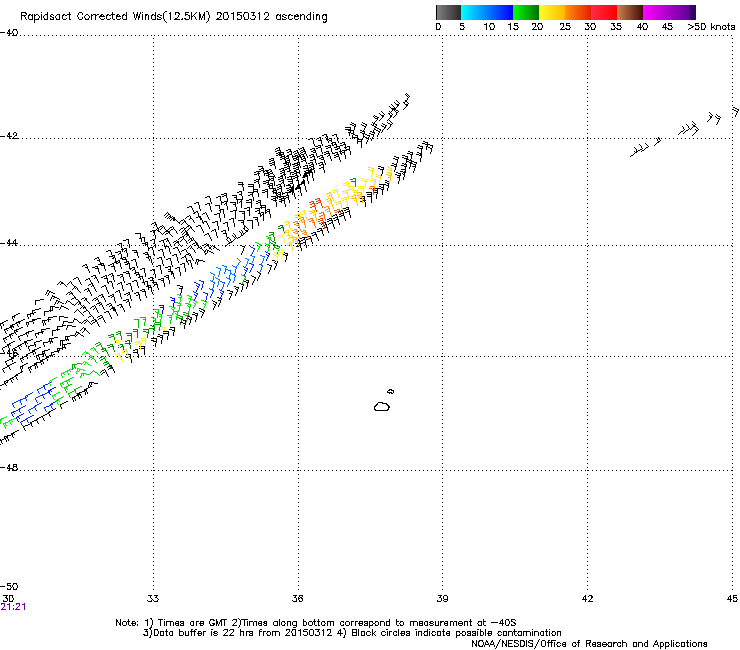
Task: Click the legend scale label '20'
Action: 537,27
